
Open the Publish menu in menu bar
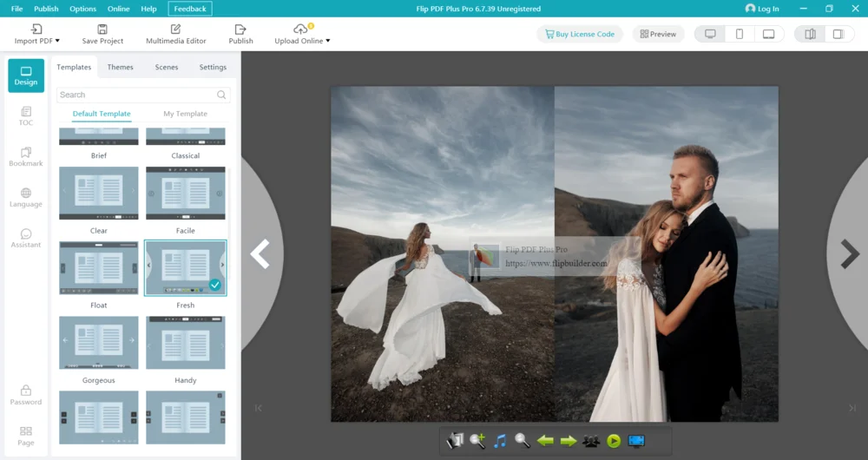click(46, 9)
